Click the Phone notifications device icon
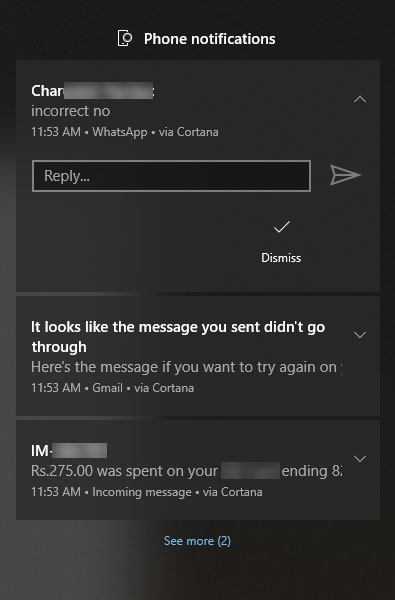395x600 pixels. point(125,38)
